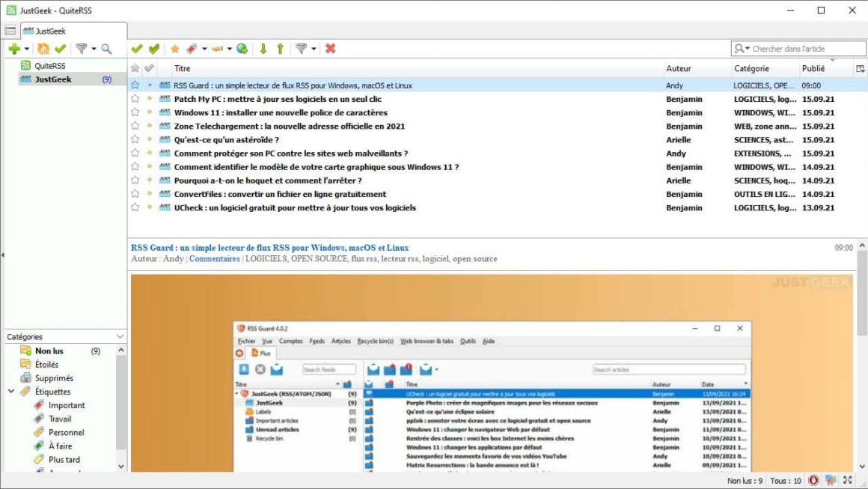Sort news by the Auteur column header
868x489 pixels.
(x=697, y=69)
